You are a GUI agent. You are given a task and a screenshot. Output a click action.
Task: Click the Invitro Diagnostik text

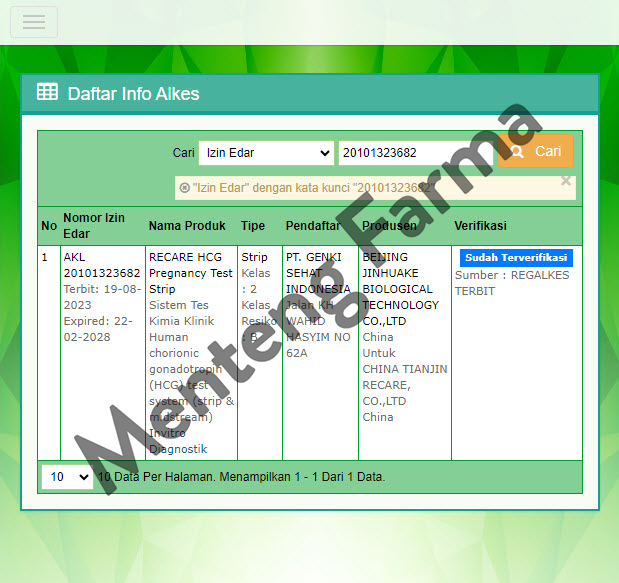coord(178,441)
